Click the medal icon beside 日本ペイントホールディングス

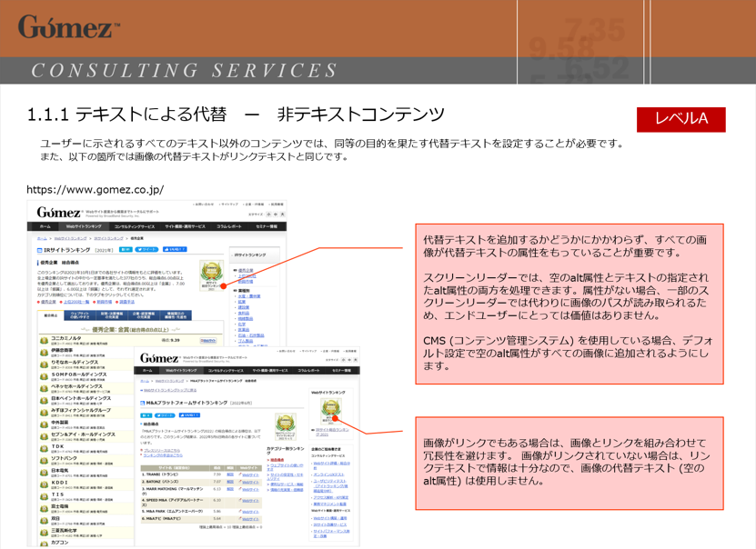tap(44, 401)
